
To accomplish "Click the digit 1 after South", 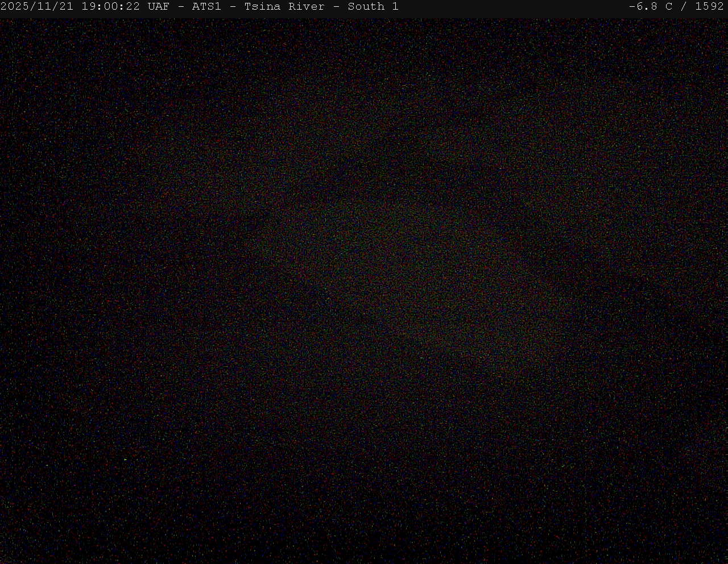I will coord(395,7).
